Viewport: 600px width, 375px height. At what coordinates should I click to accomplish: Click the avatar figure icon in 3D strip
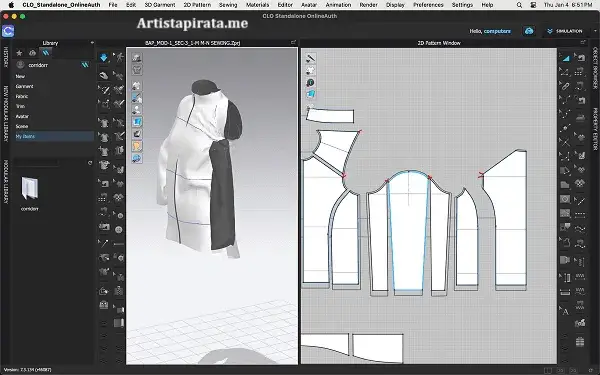click(x=137, y=109)
